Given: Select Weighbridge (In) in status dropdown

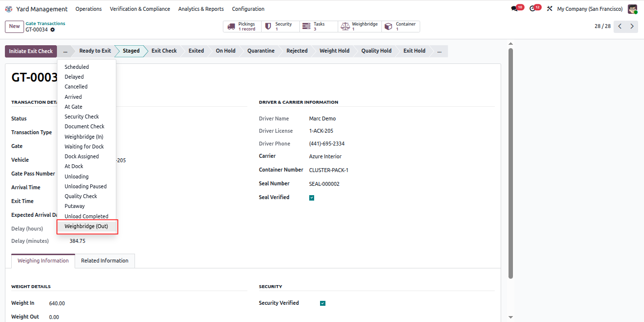Looking at the screenshot, I should [x=86, y=137].
